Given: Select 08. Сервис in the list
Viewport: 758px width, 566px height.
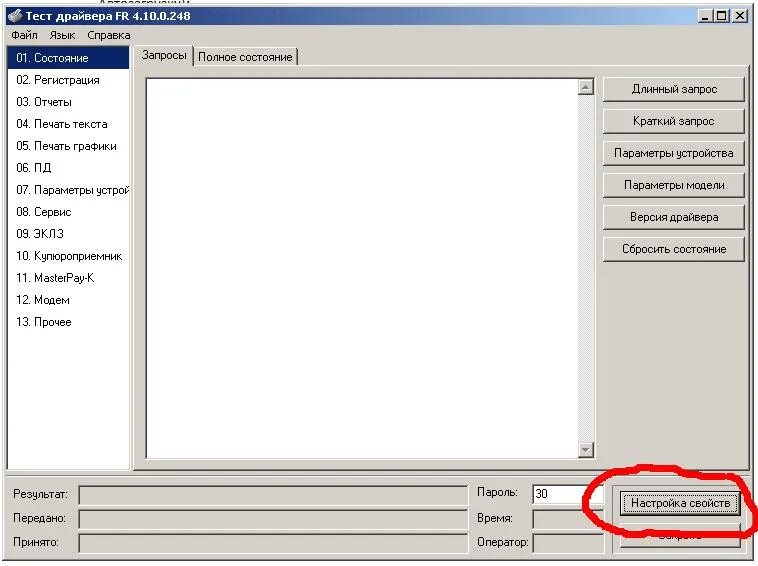Looking at the screenshot, I should point(69,212).
